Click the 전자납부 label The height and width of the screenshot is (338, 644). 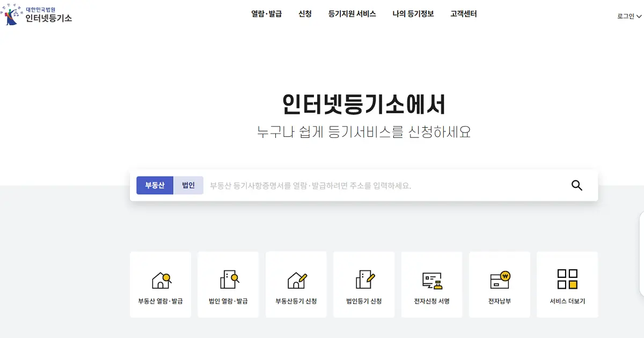500,302
